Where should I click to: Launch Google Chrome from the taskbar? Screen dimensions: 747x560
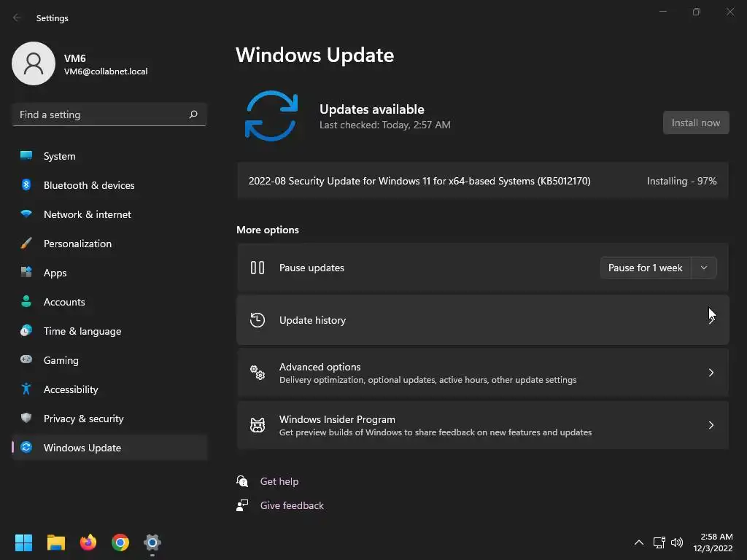coord(120,542)
